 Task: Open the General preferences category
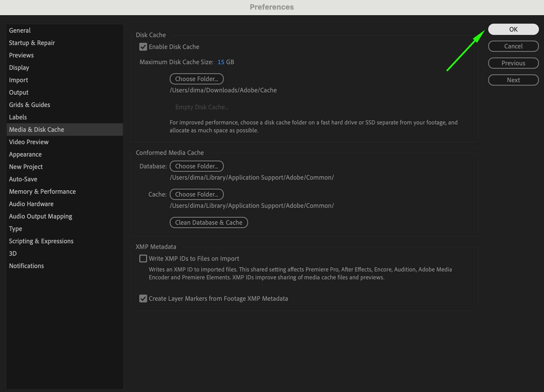[20, 30]
